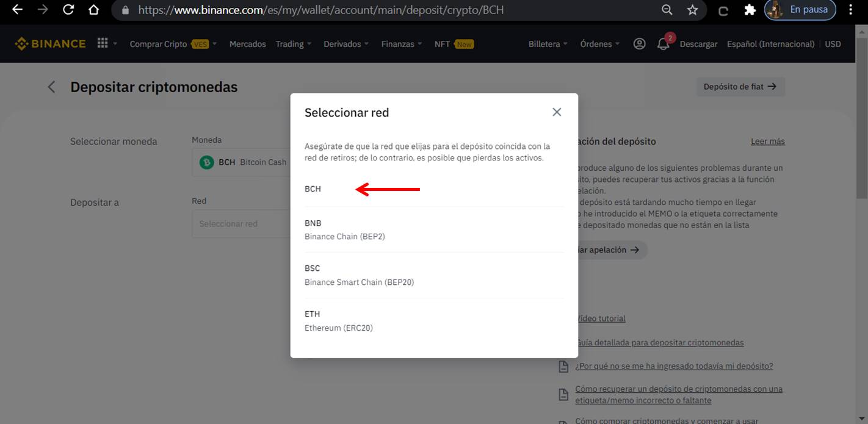Click the zoom magnifier icon in address bar
Screen dimensions: 868x424
(x=667, y=10)
